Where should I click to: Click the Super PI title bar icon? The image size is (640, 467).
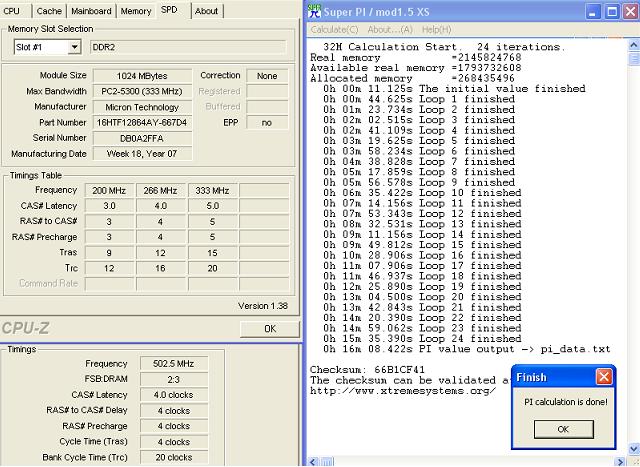[314, 10]
